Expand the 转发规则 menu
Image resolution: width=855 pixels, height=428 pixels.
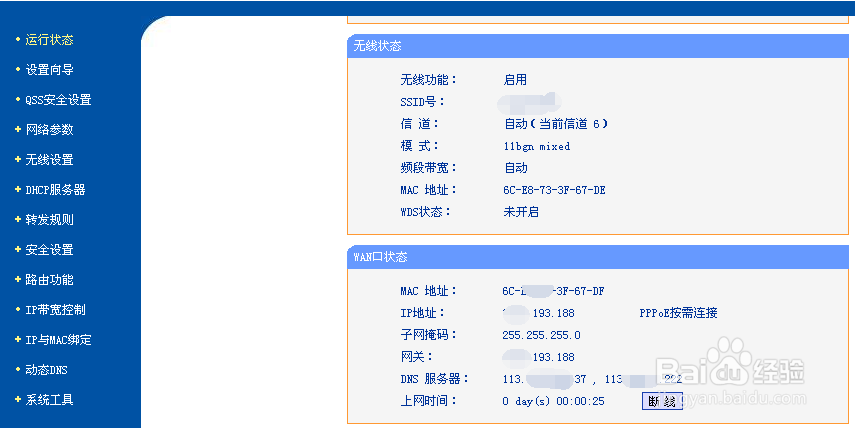(49, 220)
